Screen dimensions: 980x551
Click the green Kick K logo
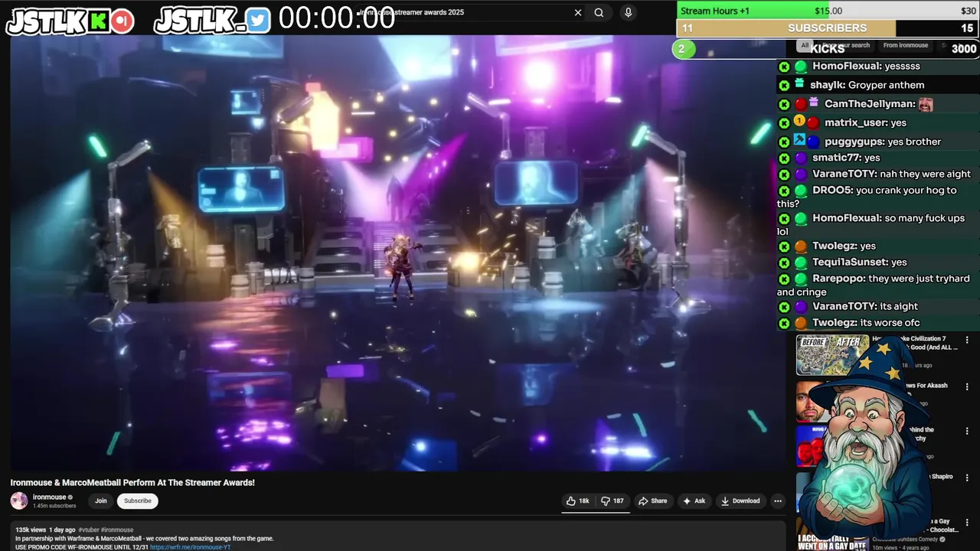(x=98, y=21)
